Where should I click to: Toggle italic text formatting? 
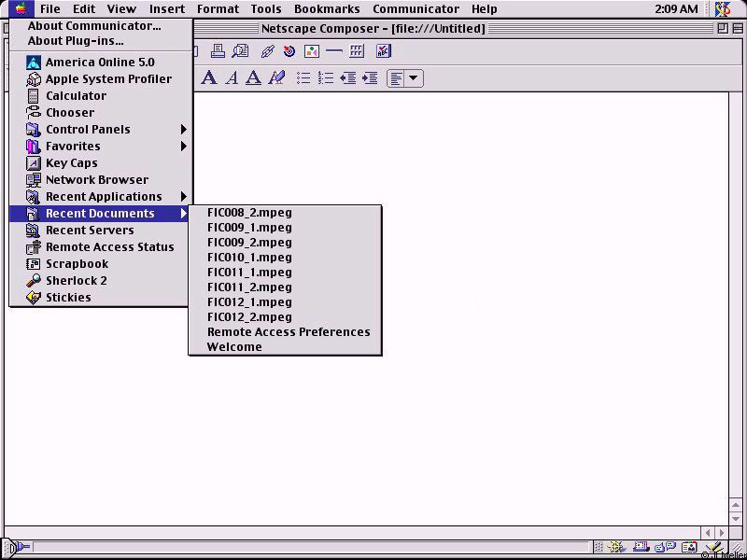(x=232, y=78)
